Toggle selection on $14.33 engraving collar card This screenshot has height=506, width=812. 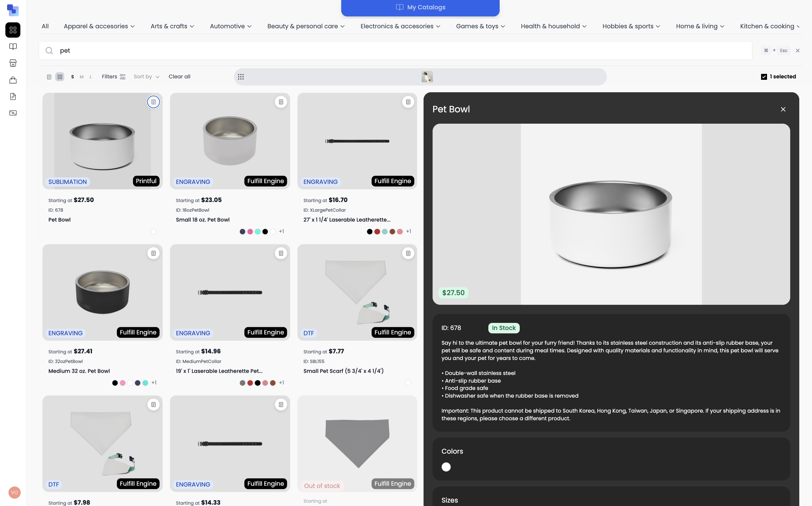pyautogui.click(x=281, y=404)
